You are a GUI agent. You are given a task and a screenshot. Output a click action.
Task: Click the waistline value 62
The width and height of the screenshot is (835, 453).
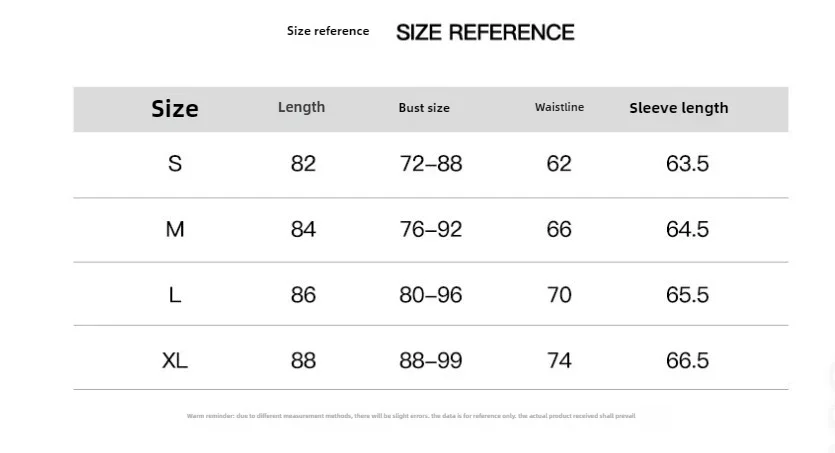pos(559,163)
